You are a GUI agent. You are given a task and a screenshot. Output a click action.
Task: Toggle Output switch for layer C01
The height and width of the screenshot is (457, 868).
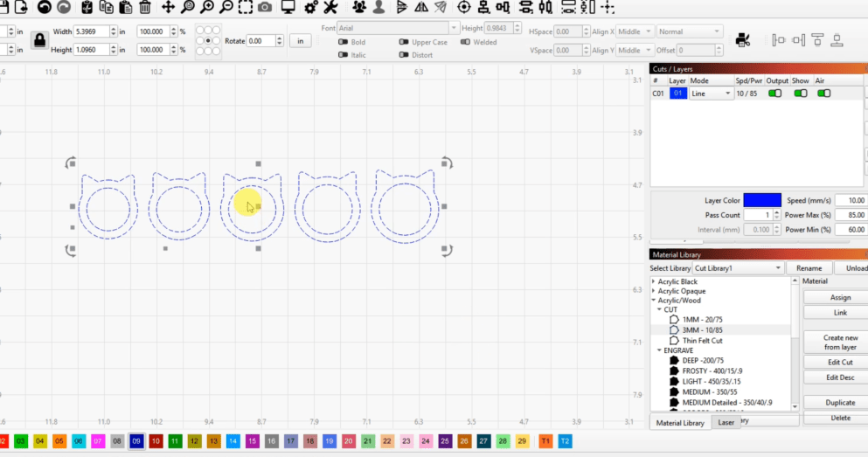point(774,93)
